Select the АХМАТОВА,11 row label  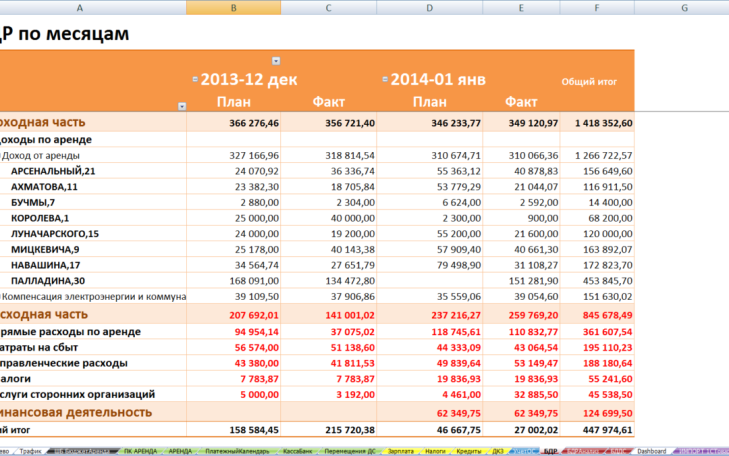tap(44, 187)
